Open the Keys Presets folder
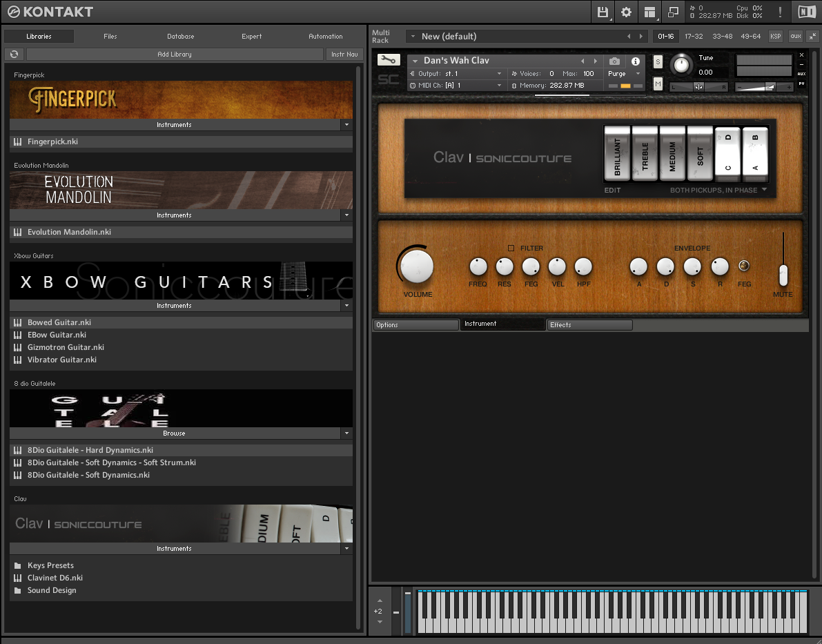Screen dimensions: 822x644 click(181, 565)
